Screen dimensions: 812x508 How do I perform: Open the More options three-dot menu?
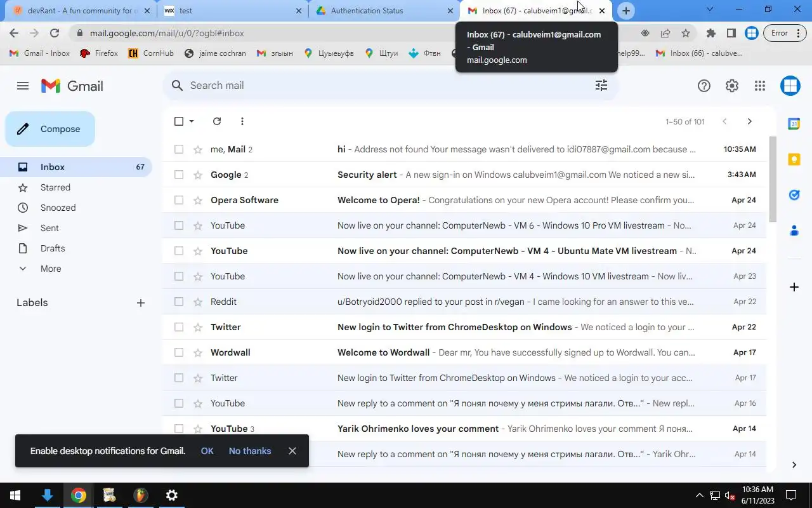[242, 121]
